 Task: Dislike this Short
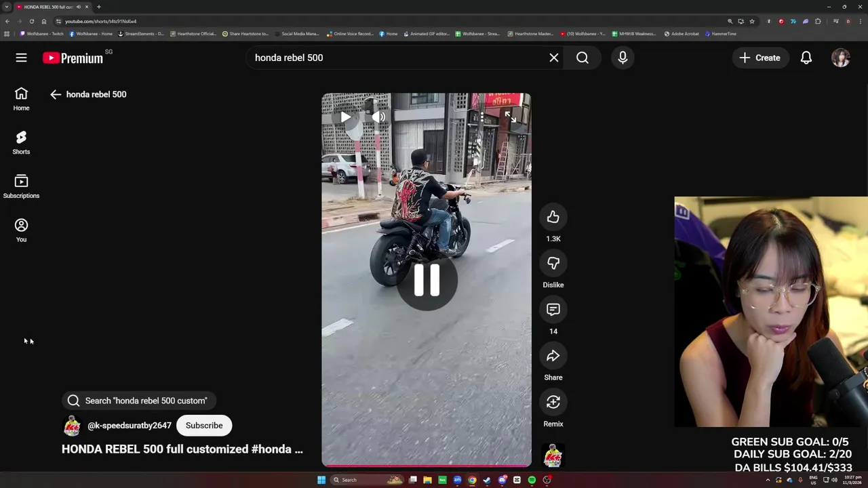[553, 263]
